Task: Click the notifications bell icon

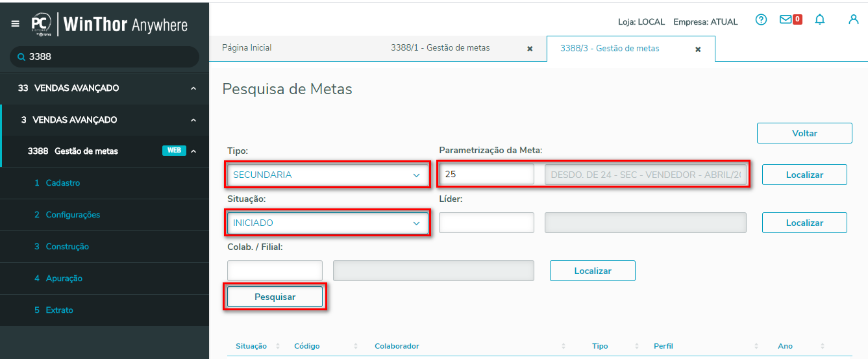Action: pyautogui.click(x=820, y=20)
